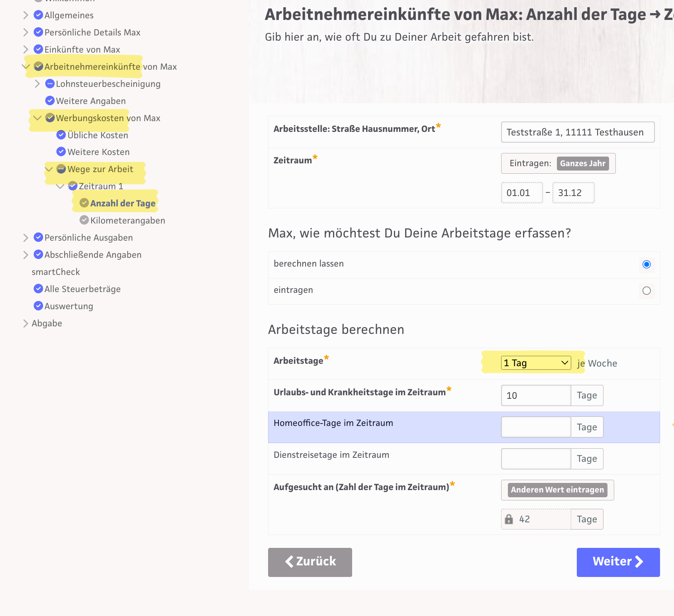Open the Arbeitstage per week dropdown
Viewport: 674px width, 616px height.
(535, 363)
